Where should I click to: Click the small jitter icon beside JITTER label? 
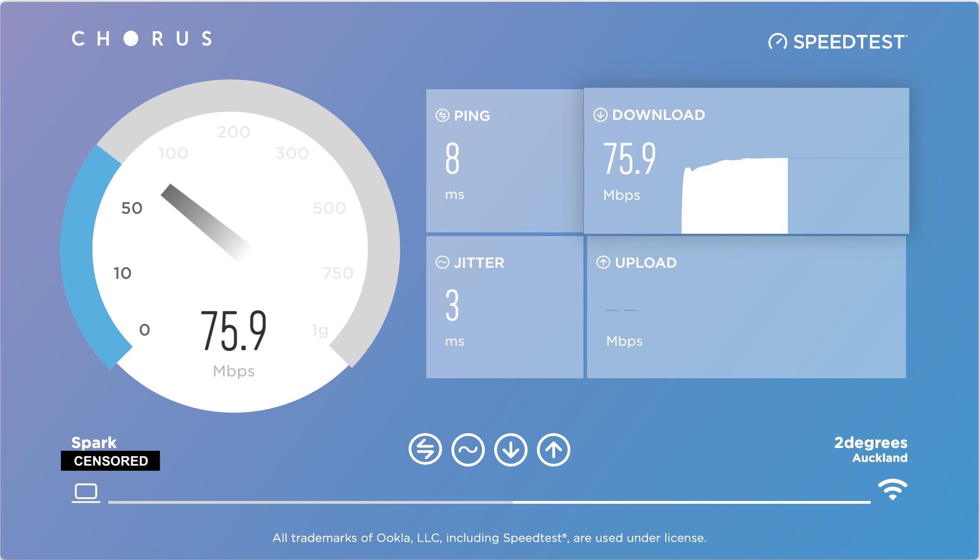point(442,263)
